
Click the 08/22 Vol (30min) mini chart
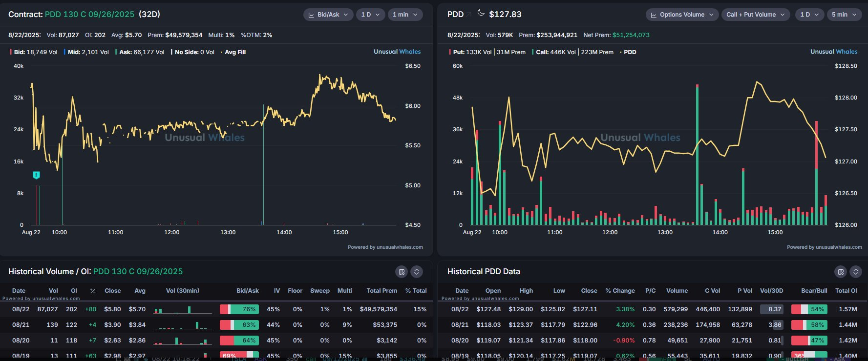183,309
